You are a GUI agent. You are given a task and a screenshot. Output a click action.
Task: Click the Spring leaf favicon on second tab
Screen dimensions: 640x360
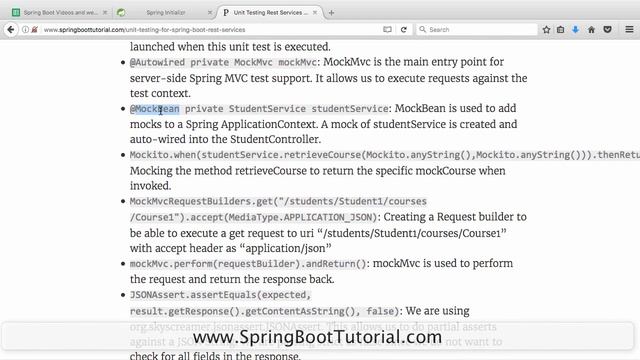[x=121, y=13]
